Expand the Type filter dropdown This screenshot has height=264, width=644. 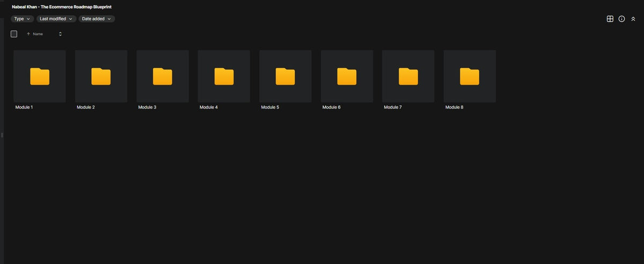tap(23, 19)
